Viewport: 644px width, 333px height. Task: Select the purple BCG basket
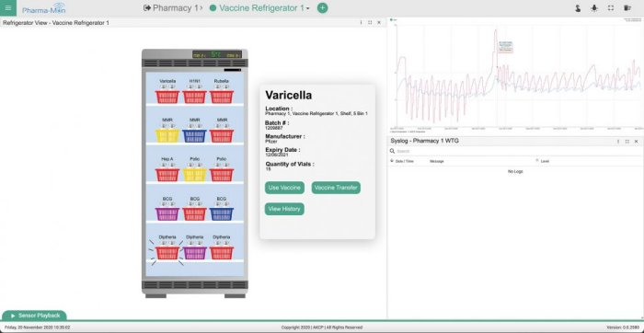(x=167, y=214)
